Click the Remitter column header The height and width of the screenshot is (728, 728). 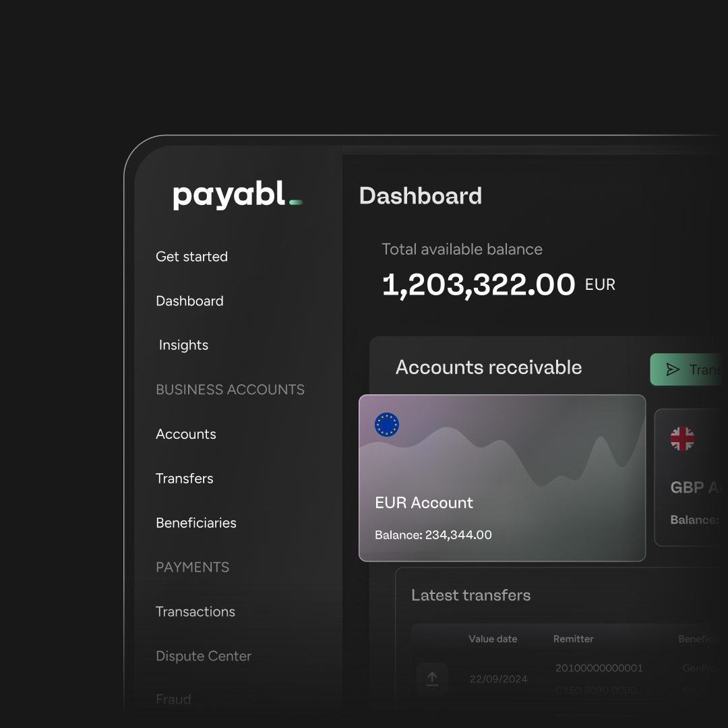tap(574, 639)
